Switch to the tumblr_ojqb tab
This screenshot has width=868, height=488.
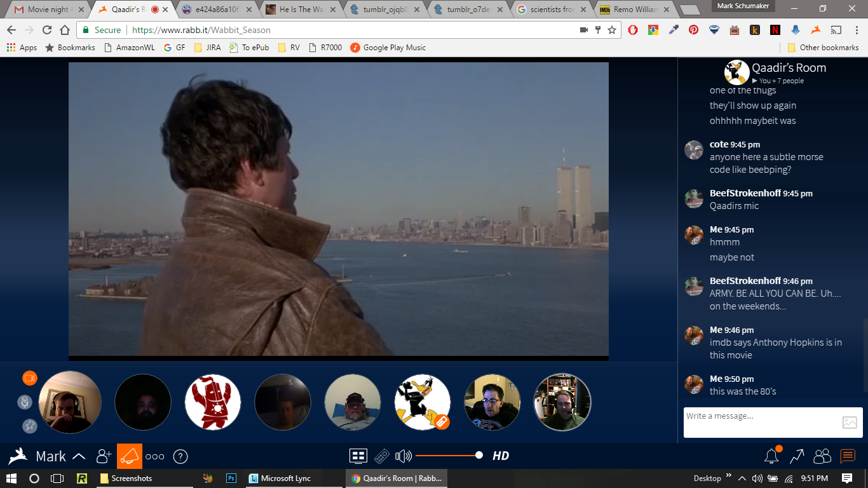[385, 10]
